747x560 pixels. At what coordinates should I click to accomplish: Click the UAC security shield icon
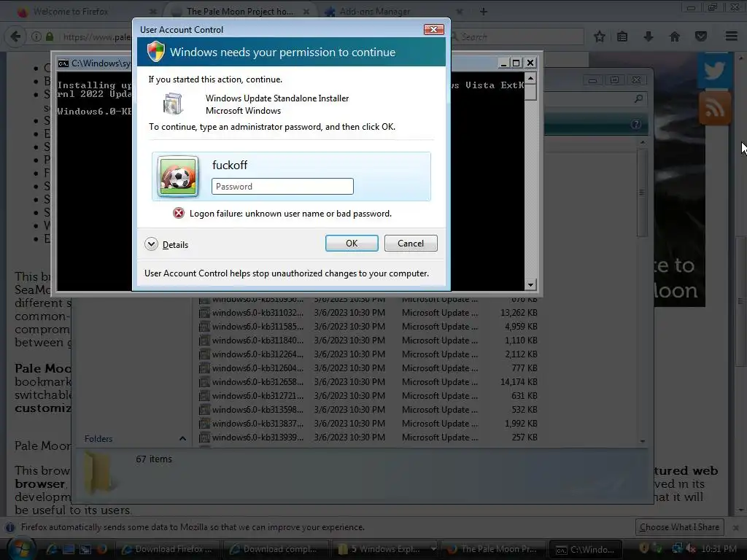(156, 52)
